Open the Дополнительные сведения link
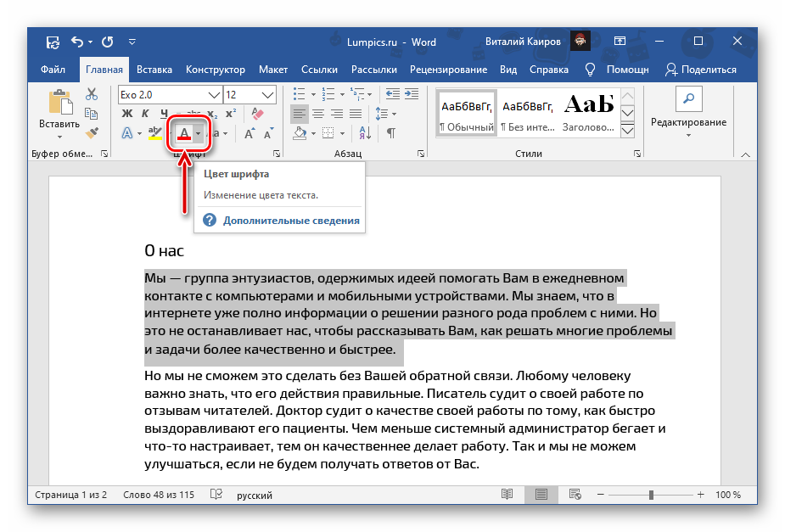785x532 pixels. [291, 221]
